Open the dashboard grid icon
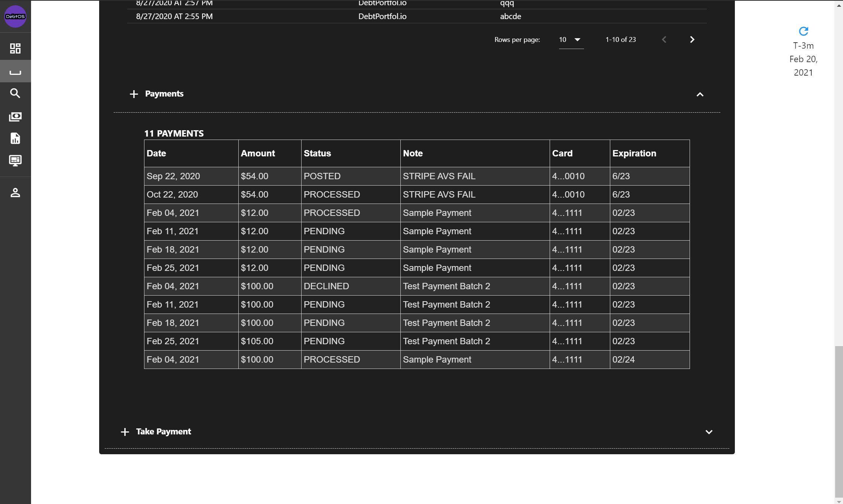The image size is (843, 504). point(15,48)
